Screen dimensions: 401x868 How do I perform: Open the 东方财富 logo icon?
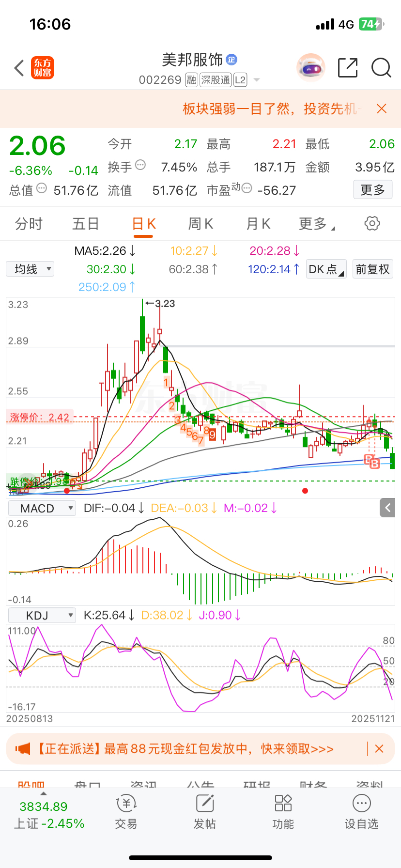coord(43,68)
